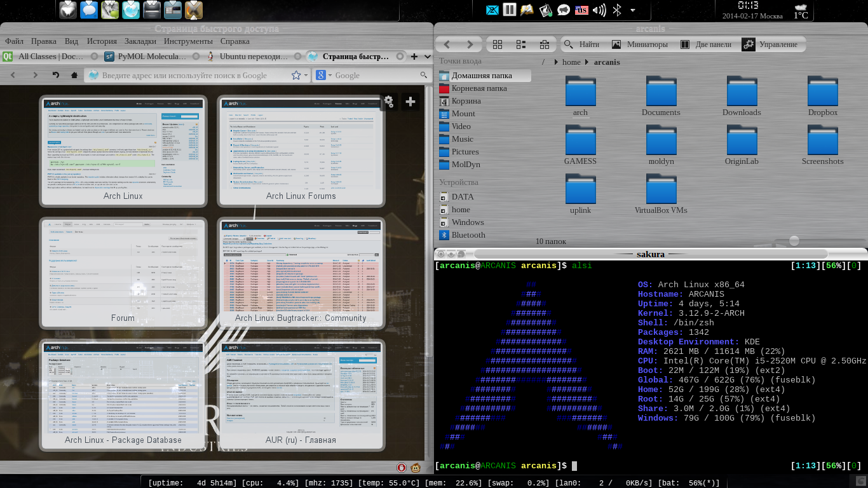Viewport: 868px width, 488px height.
Task: Switch to the PyMOL Molecula… tab
Action: [x=153, y=57]
